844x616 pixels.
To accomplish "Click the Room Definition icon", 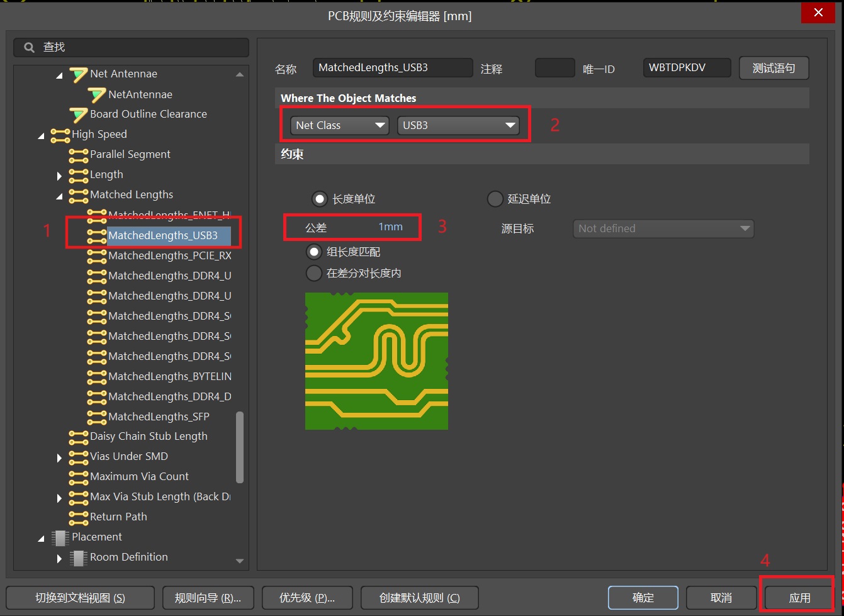I will click(x=79, y=557).
